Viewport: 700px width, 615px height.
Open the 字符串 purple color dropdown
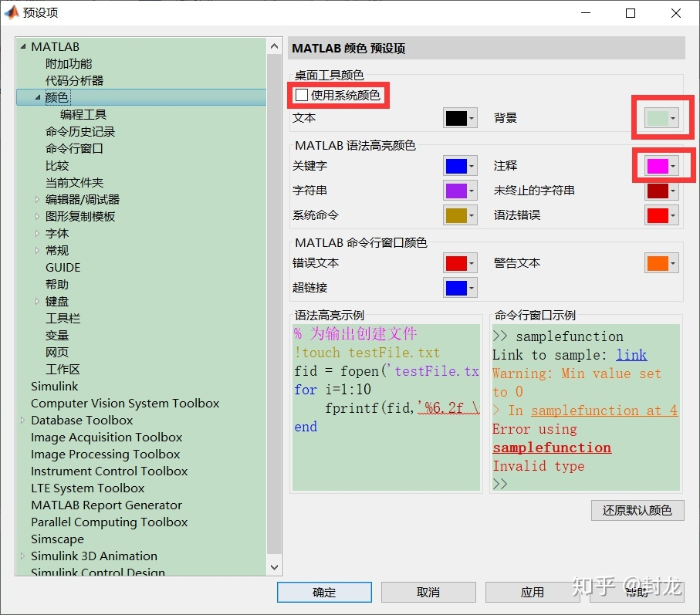pos(460,191)
